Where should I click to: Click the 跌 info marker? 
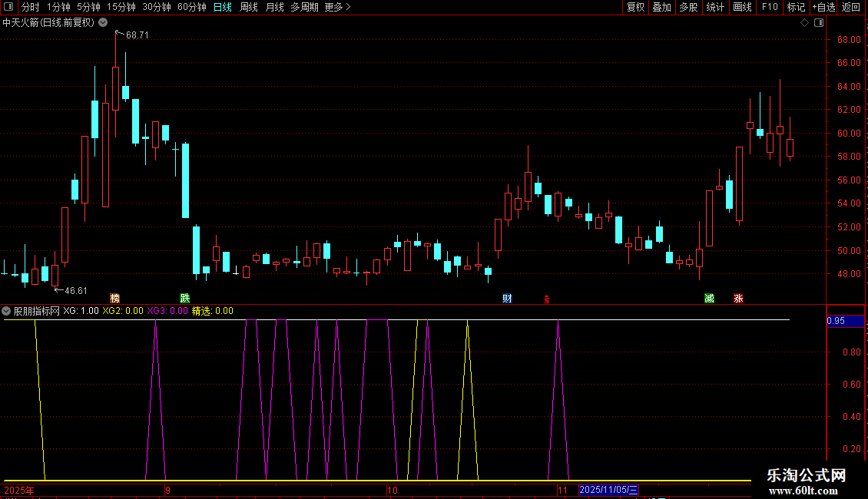(x=185, y=298)
